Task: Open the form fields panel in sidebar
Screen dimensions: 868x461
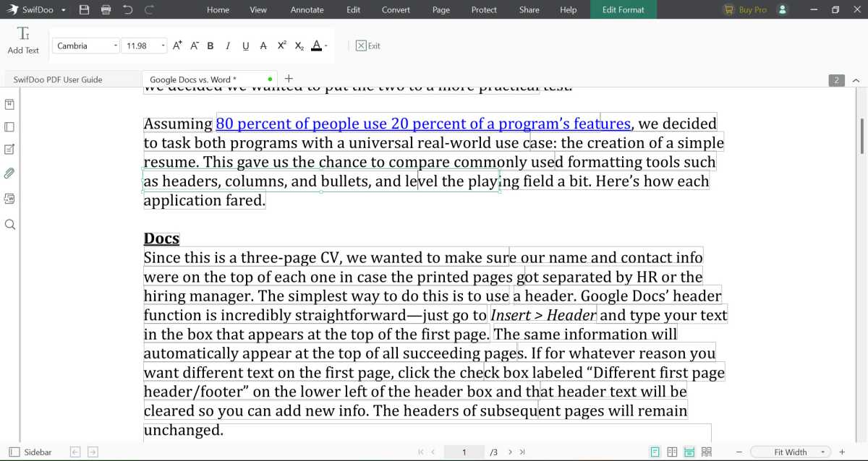Action: (x=10, y=198)
